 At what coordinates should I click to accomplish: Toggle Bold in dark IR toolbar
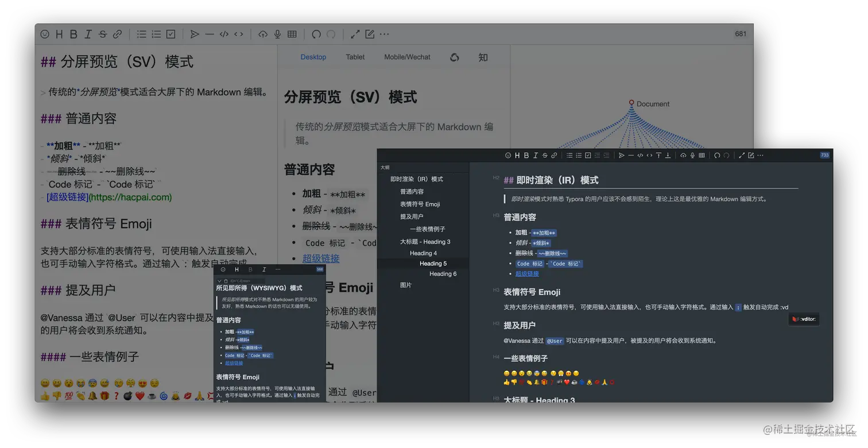pos(526,155)
